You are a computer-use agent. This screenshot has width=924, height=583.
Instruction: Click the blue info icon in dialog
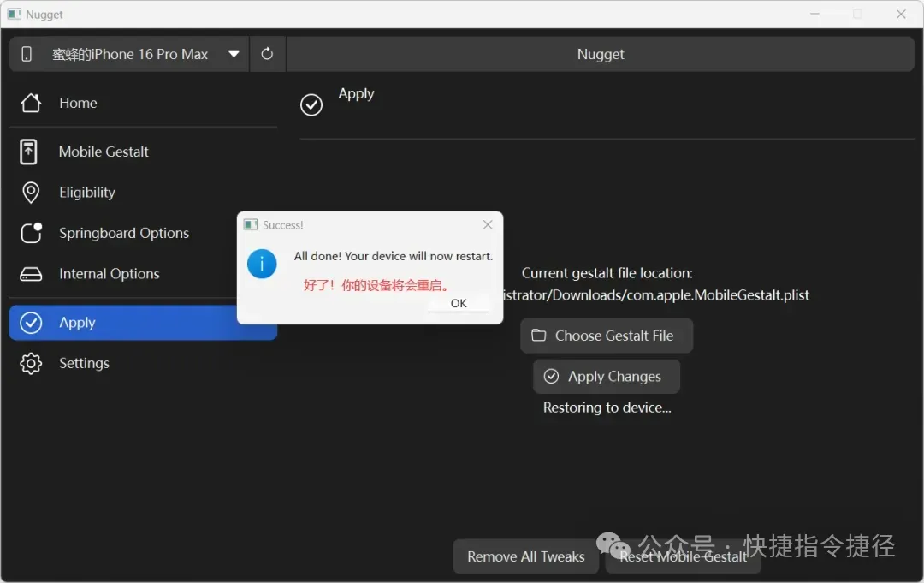(x=262, y=264)
